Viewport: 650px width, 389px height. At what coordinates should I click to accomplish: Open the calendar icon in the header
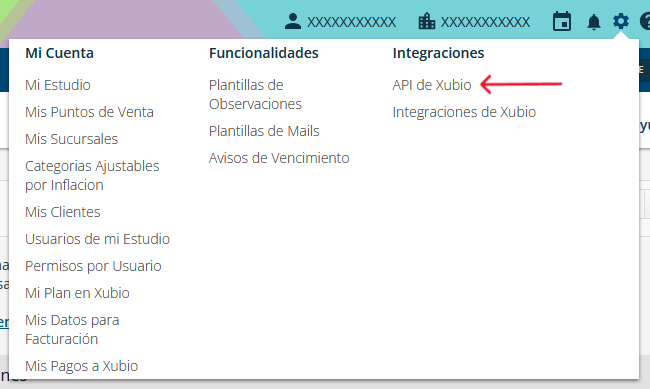[562, 21]
